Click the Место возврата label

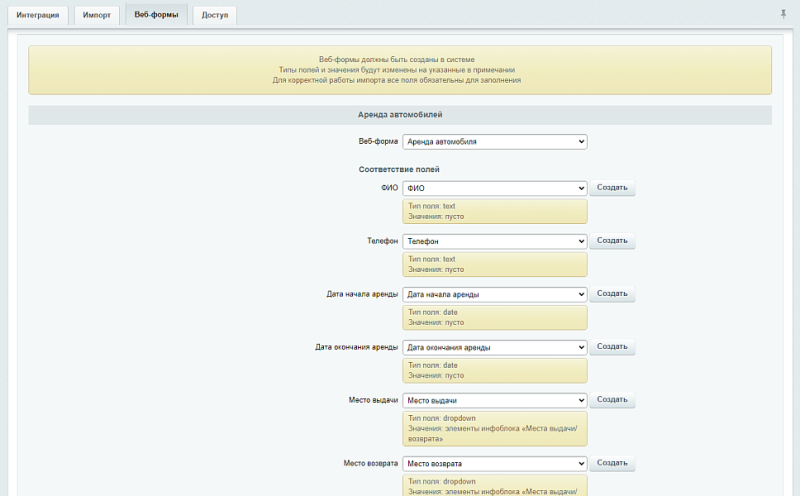[370, 463]
